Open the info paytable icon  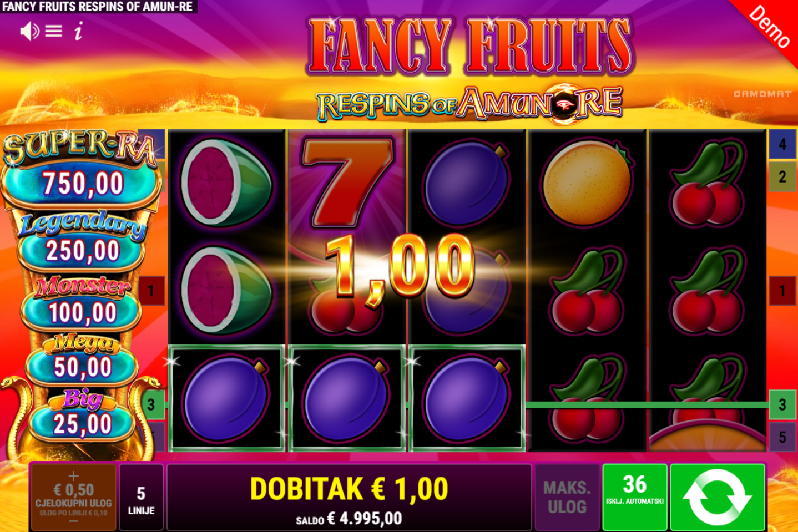[x=78, y=32]
